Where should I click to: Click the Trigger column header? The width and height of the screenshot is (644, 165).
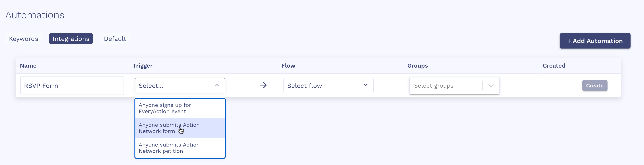coord(143,66)
